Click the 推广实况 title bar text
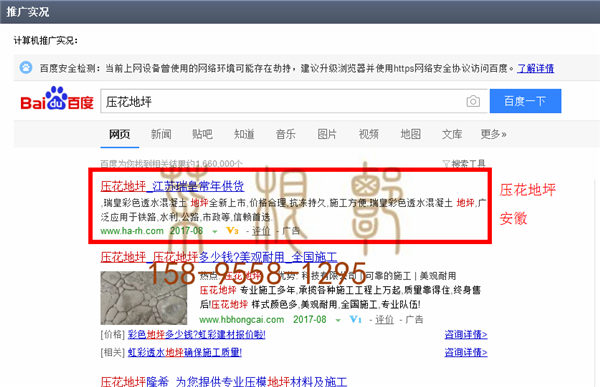 click(28, 12)
